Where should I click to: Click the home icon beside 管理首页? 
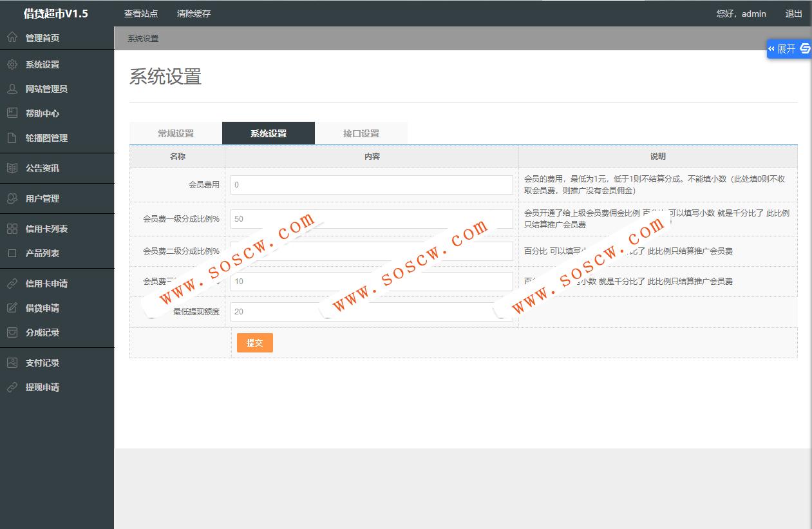[12, 37]
